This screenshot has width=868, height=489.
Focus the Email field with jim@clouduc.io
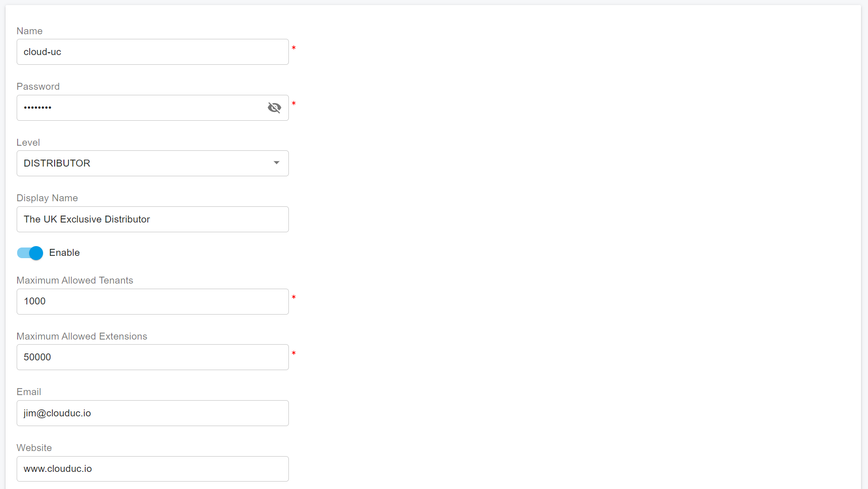[x=152, y=413]
